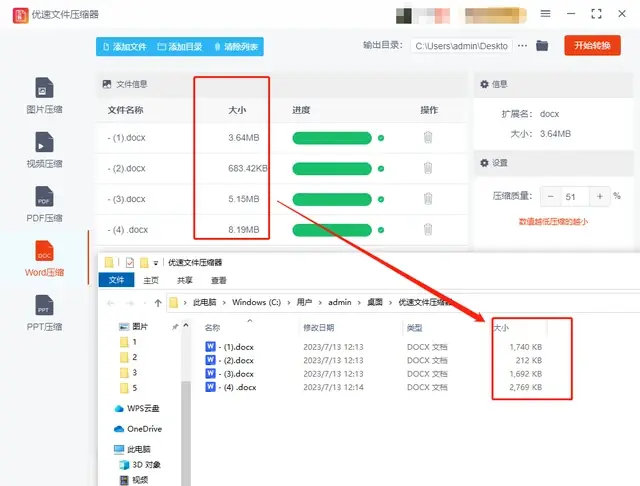The width and height of the screenshot is (640, 486).
Task: Click the 清除列表 clear list button
Action: (236, 47)
